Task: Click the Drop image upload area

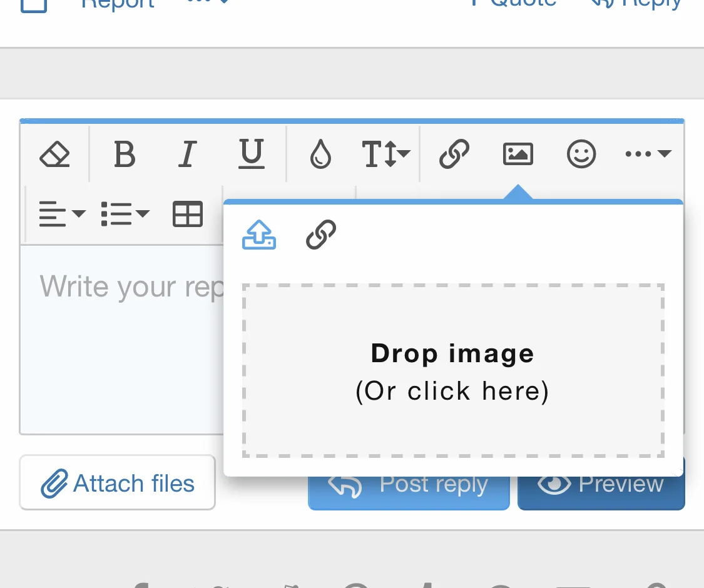Action: tap(453, 371)
